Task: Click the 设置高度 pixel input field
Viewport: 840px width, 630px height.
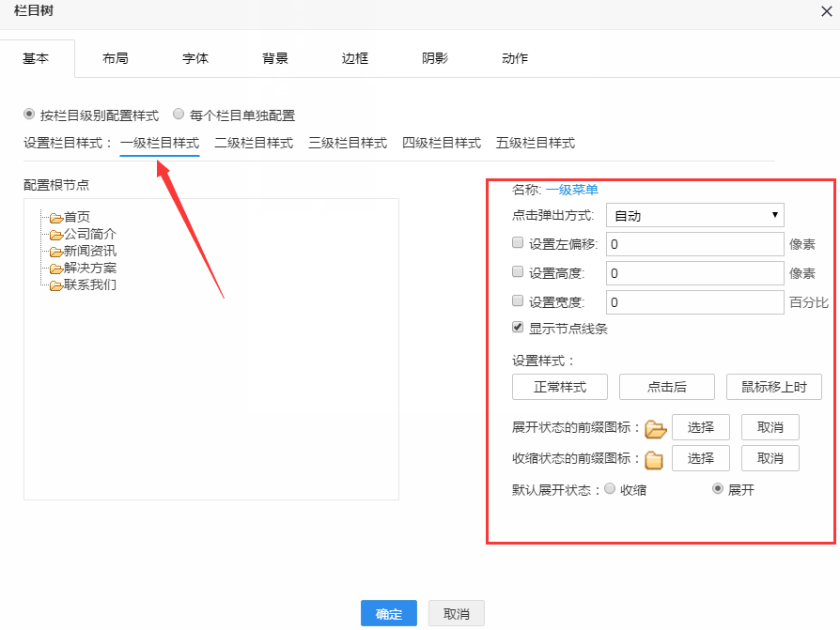Action: tap(695, 273)
